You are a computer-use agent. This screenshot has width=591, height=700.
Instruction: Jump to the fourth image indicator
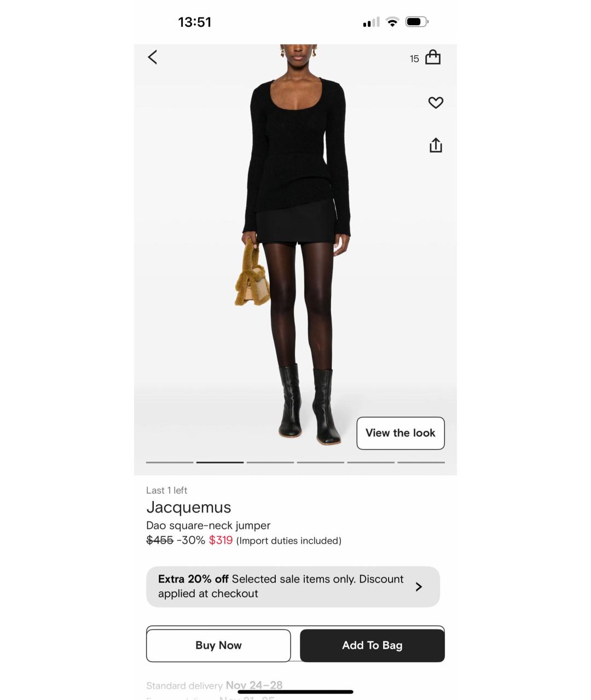(321, 462)
